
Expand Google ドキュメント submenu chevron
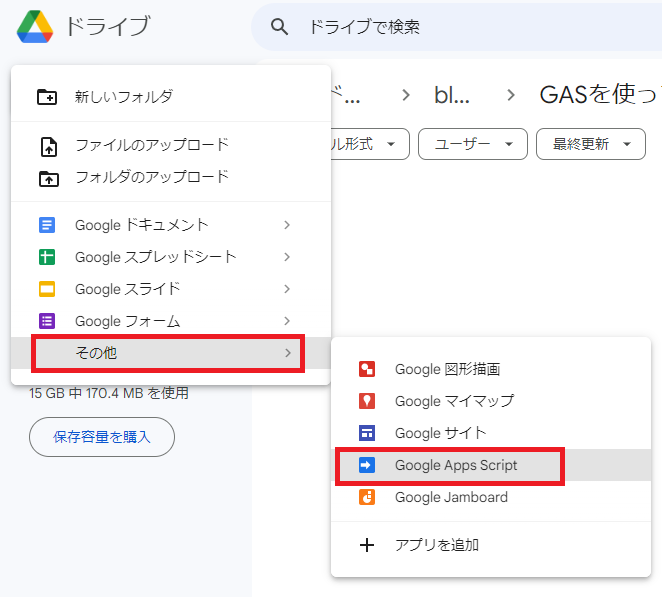coord(287,225)
